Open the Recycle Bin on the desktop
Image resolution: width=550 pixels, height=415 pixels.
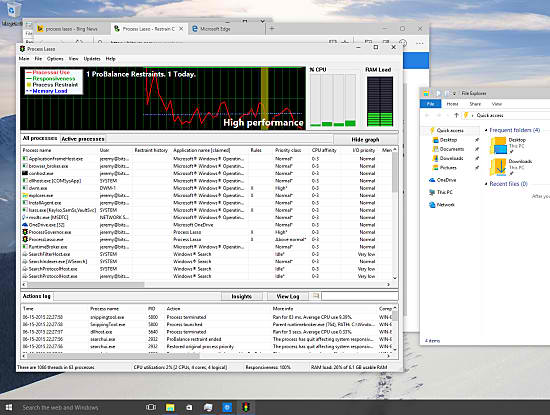click(11, 11)
